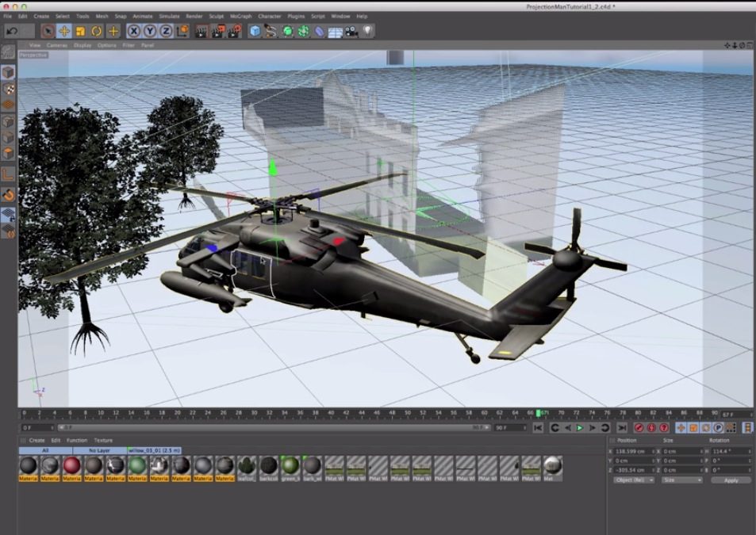Select the Move tool in toolbar
This screenshot has width=756, height=535.
tap(64, 31)
